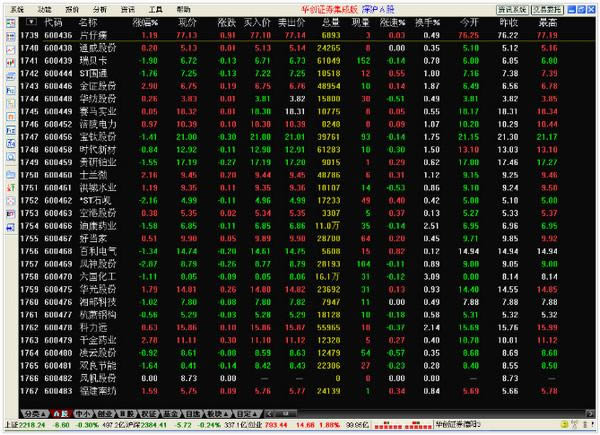The image size is (600, 435).
Task: Click the topmost icon in left sidebar
Action: (x=7, y=20)
